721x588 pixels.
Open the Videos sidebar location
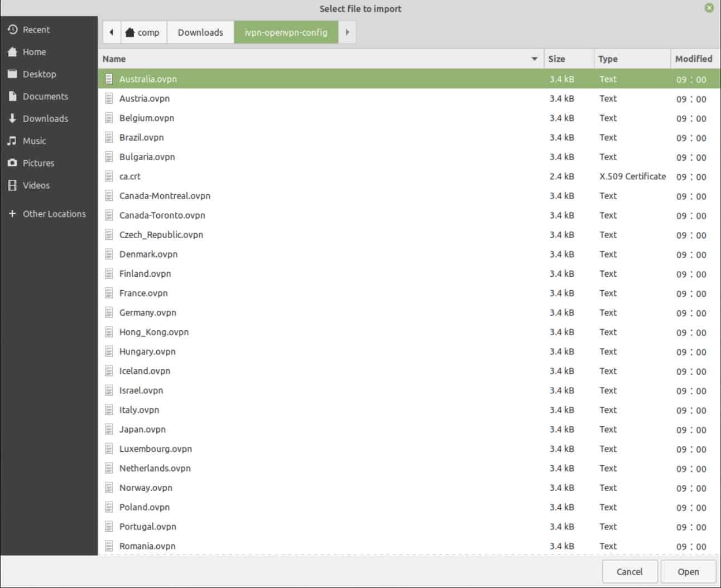pos(49,186)
